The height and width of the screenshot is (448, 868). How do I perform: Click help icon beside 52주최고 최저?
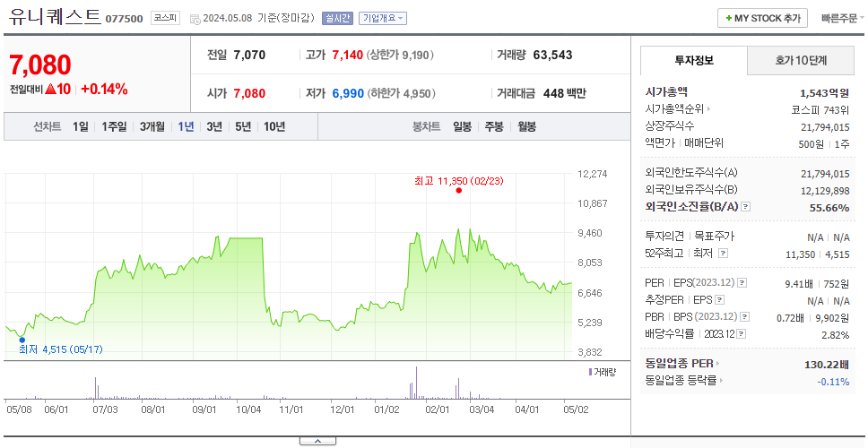click(723, 254)
